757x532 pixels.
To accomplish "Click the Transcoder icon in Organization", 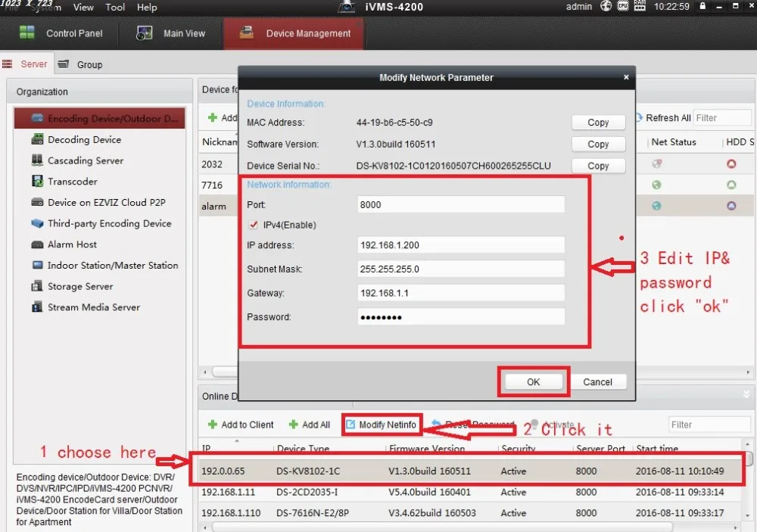I will [x=37, y=182].
